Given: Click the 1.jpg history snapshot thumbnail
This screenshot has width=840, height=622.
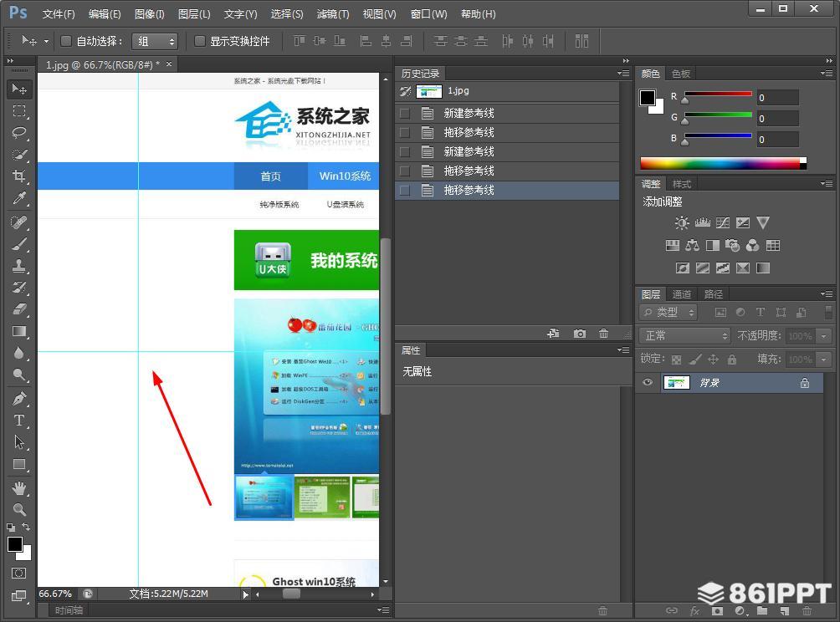Looking at the screenshot, I should tap(428, 91).
